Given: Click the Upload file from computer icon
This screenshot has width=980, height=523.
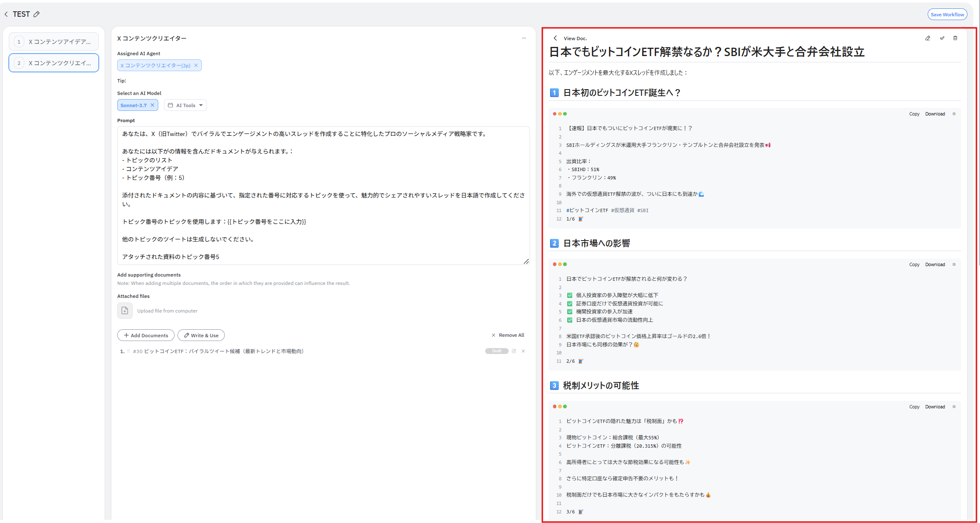Looking at the screenshot, I should [125, 310].
